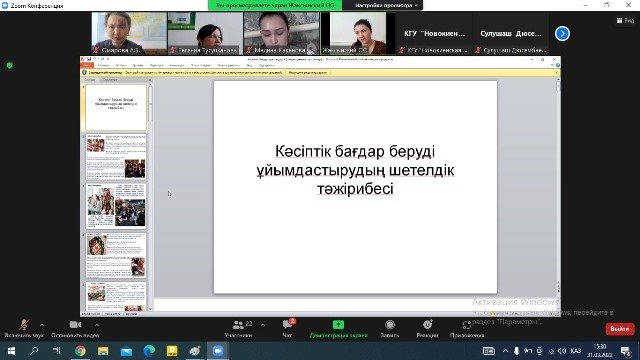This screenshot has height=360, width=640.
Task: Stop video using the camera icon
Action: pyautogui.click(x=75, y=324)
